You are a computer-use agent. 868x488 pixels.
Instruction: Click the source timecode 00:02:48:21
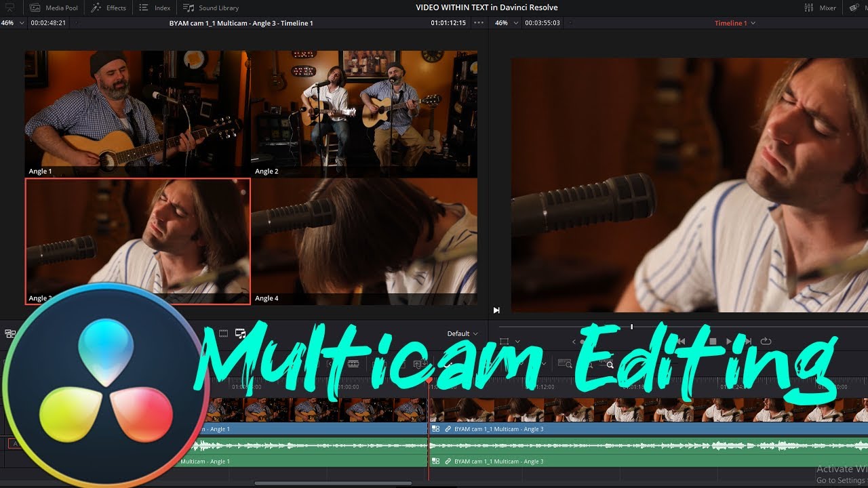(x=48, y=23)
